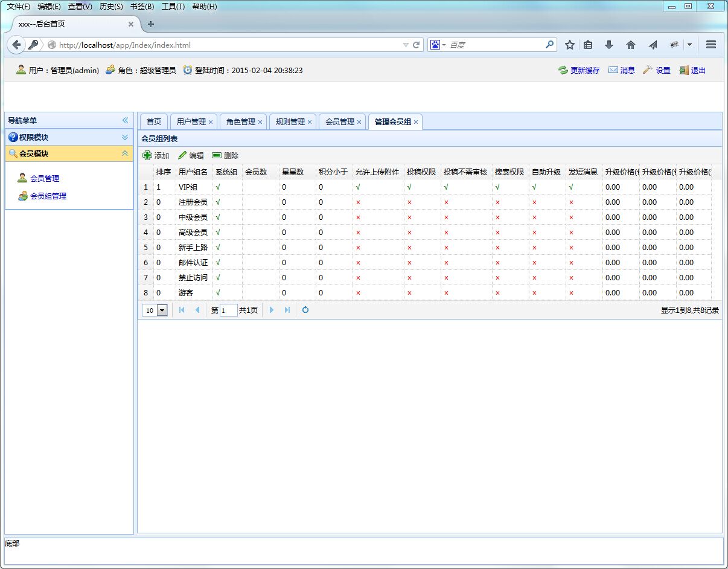Open the 消息 messages link

point(621,70)
